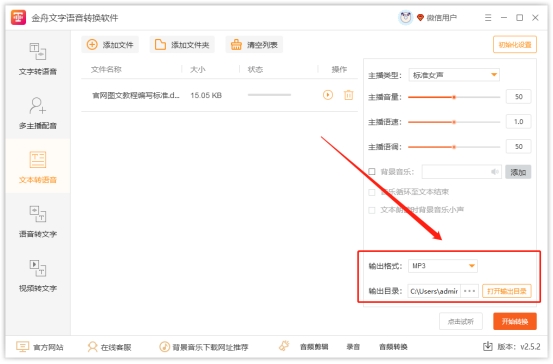Image resolution: width=553 pixels, height=364 pixels.
Task: Open the 语音转文字 section
Action: coord(38,221)
